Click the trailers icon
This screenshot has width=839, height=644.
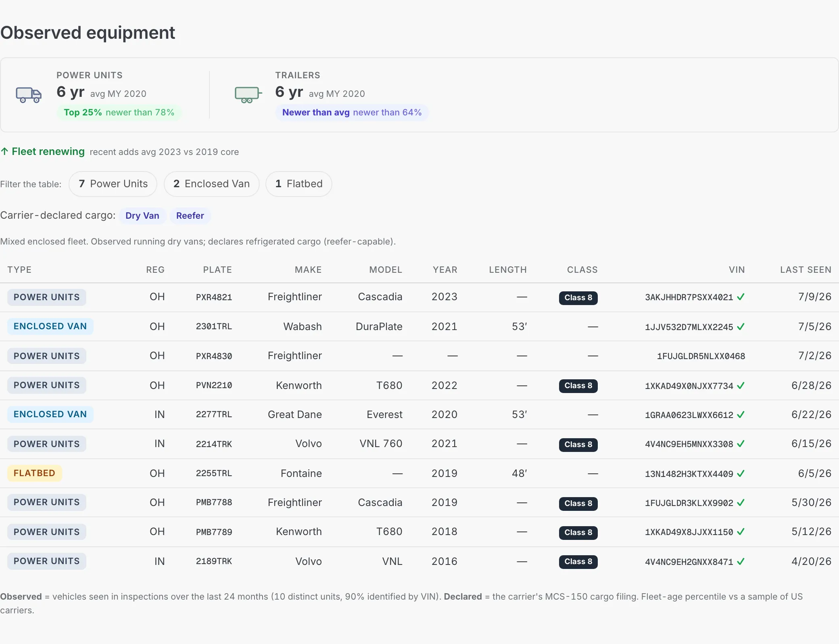pos(248,95)
